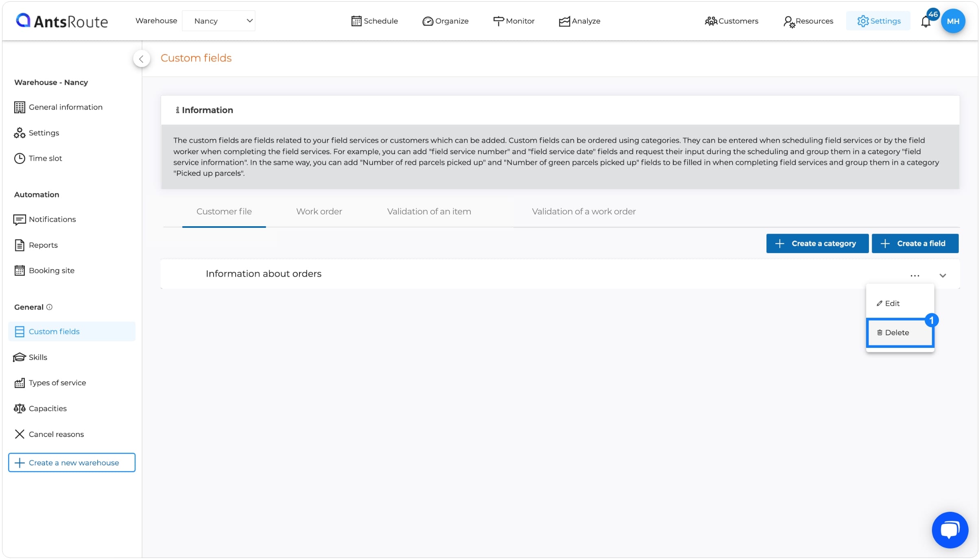Open the three-dot menu for Information about orders
This screenshot has width=980, height=559.
click(x=915, y=276)
